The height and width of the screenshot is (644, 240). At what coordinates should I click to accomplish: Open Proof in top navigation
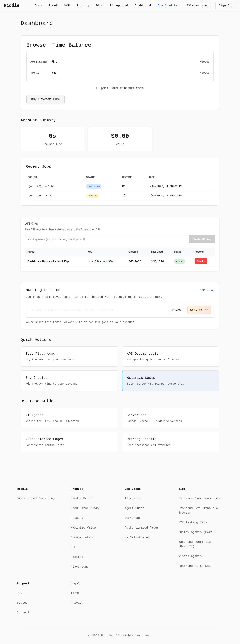tap(53, 5)
